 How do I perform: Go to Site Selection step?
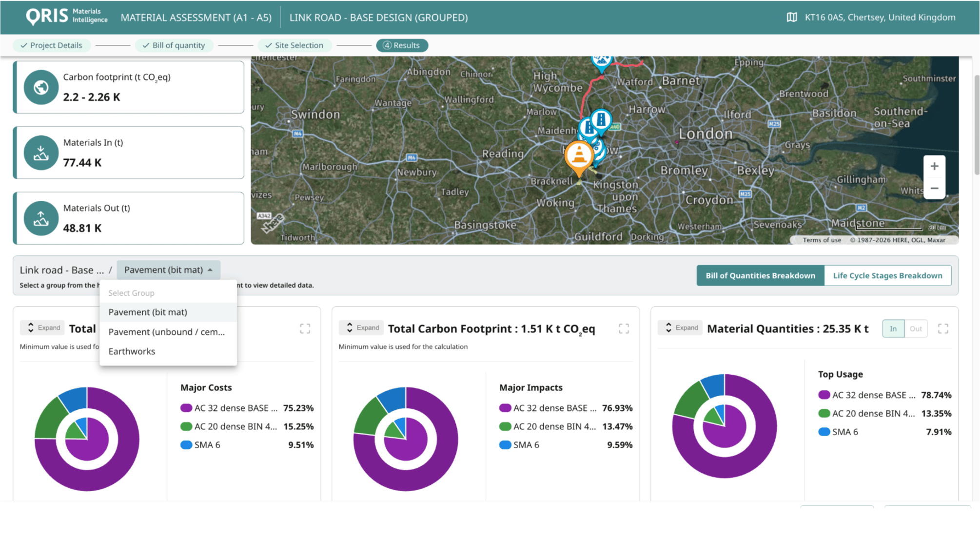click(x=294, y=45)
